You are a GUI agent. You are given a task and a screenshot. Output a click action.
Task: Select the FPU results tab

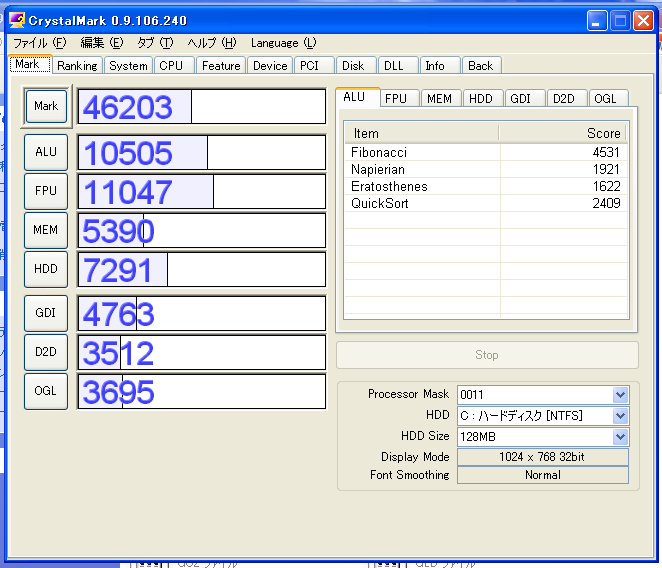click(399, 99)
